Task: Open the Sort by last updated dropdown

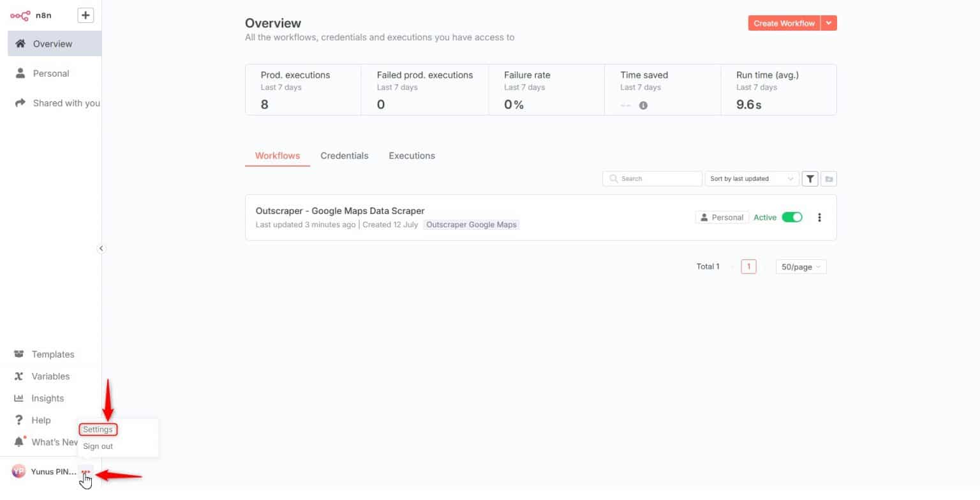Action: pos(751,178)
